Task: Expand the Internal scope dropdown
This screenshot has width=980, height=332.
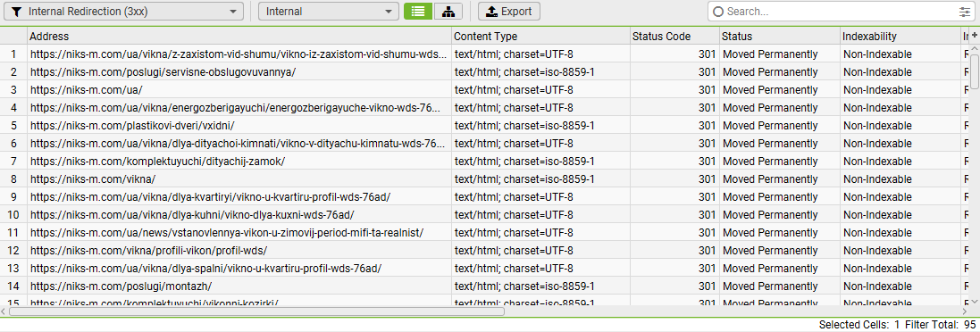Action: [328, 12]
